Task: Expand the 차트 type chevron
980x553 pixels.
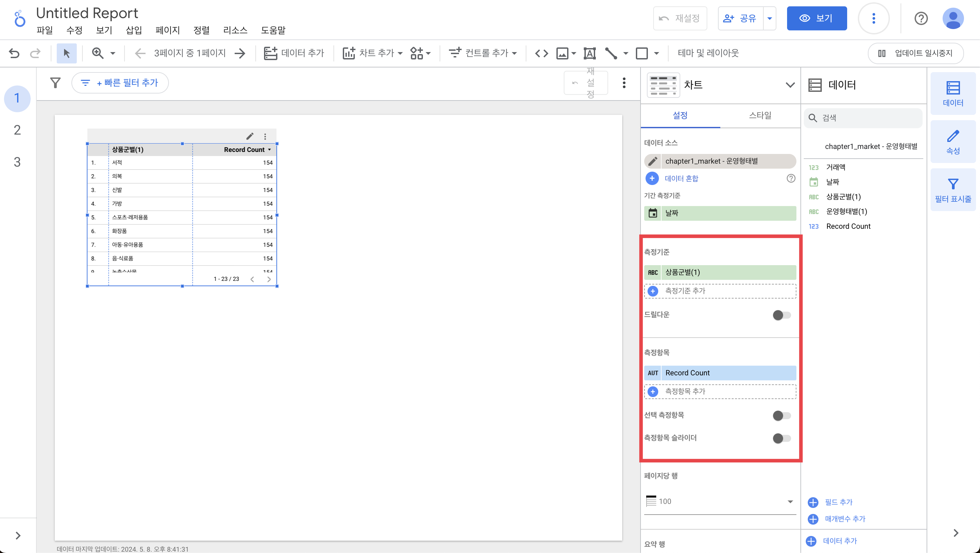Action: coord(790,85)
